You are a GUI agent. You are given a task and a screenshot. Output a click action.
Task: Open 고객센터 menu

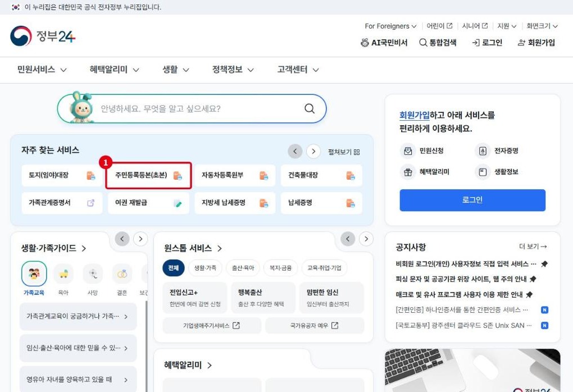click(x=298, y=70)
